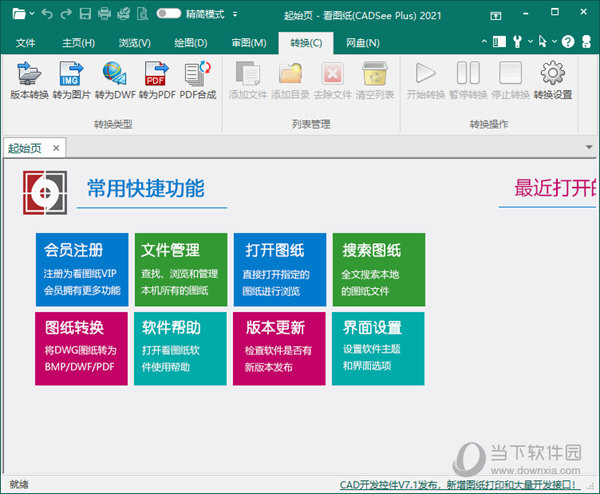This screenshot has height=494, width=600.
Task: Click the 软件帮助 tile
Action: [180, 349]
